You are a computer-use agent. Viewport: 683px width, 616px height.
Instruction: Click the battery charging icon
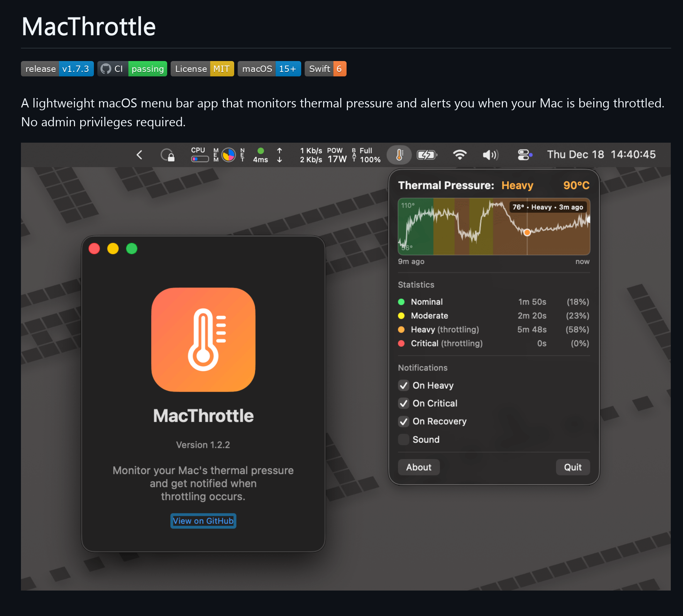coord(426,155)
